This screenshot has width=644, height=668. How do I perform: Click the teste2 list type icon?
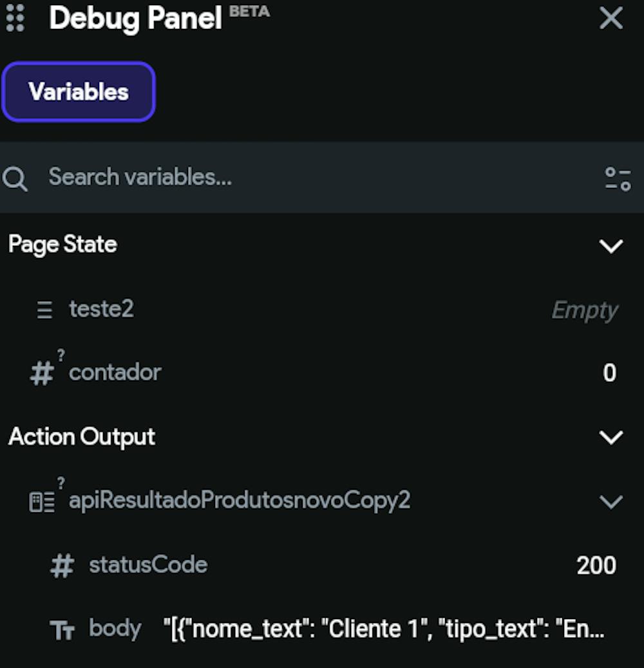(44, 311)
